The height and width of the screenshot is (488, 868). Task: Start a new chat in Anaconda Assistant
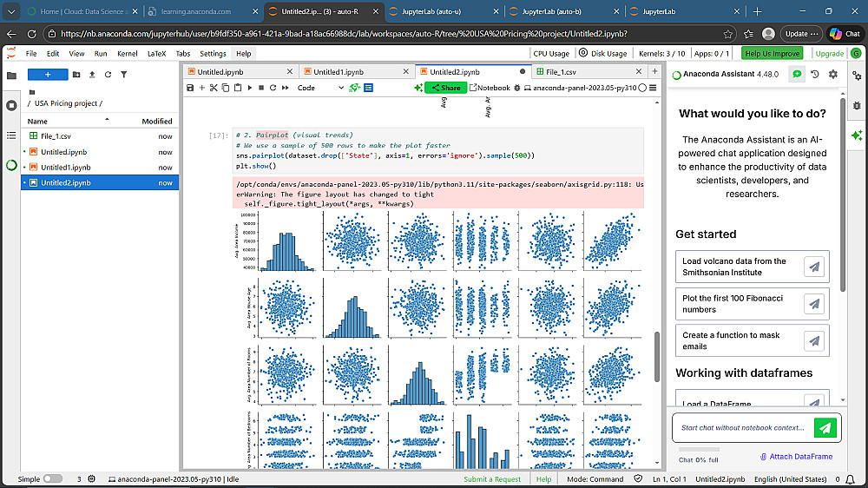coord(797,74)
